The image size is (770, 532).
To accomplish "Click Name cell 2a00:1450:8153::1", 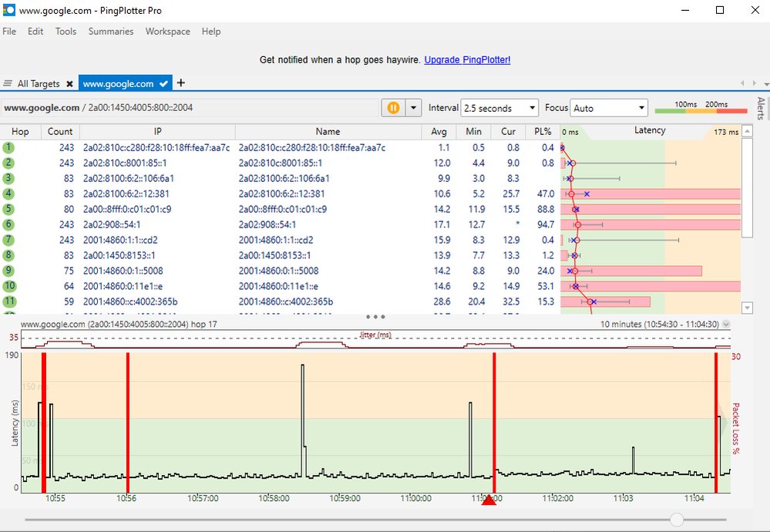I will pos(274,255).
